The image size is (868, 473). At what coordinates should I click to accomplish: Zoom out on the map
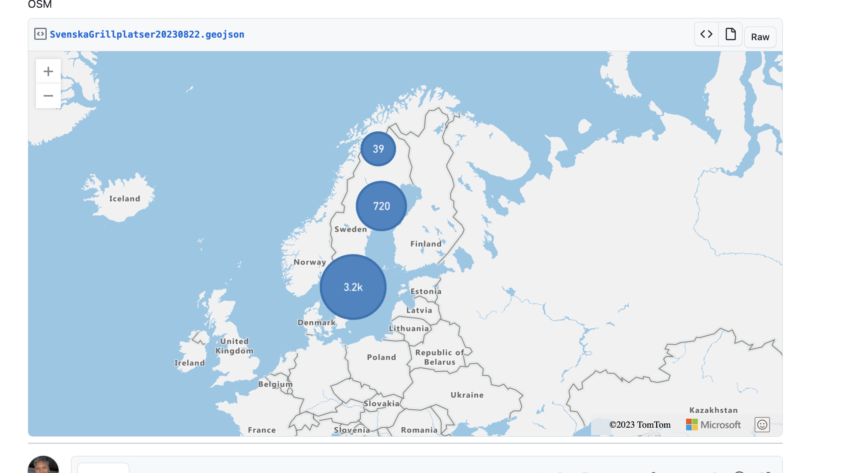point(48,96)
